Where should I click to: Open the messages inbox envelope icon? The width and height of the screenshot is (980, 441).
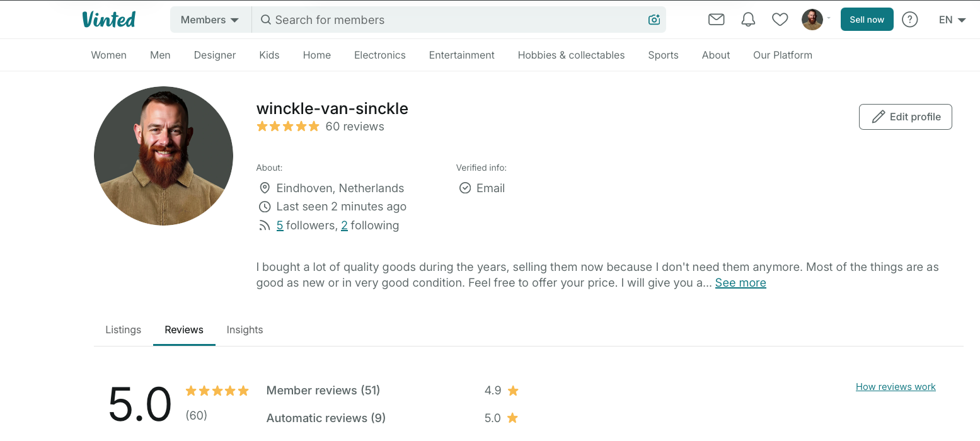(716, 20)
